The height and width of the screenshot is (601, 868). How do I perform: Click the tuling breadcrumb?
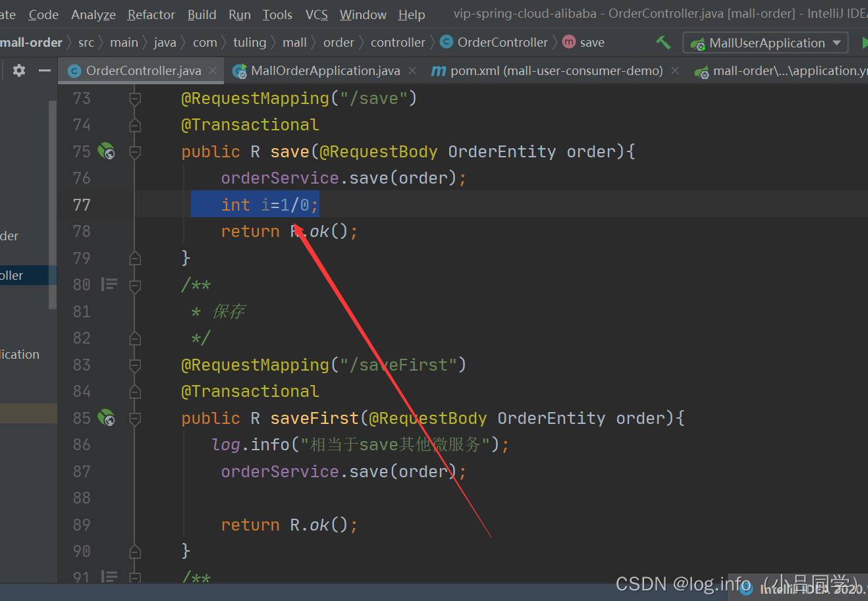(250, 43)
